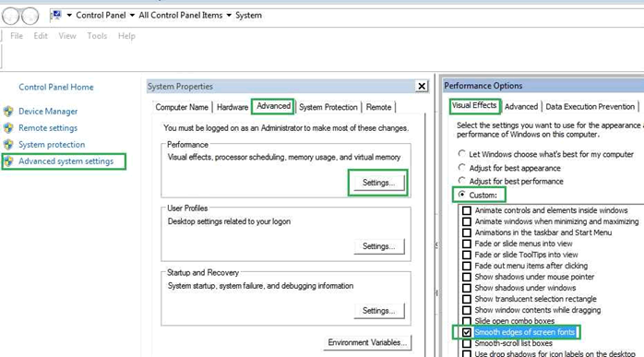Viewport: 644px width, 357px height.
Task: Click the computer icon in the address bar
Action: click(x=56, y=15)
